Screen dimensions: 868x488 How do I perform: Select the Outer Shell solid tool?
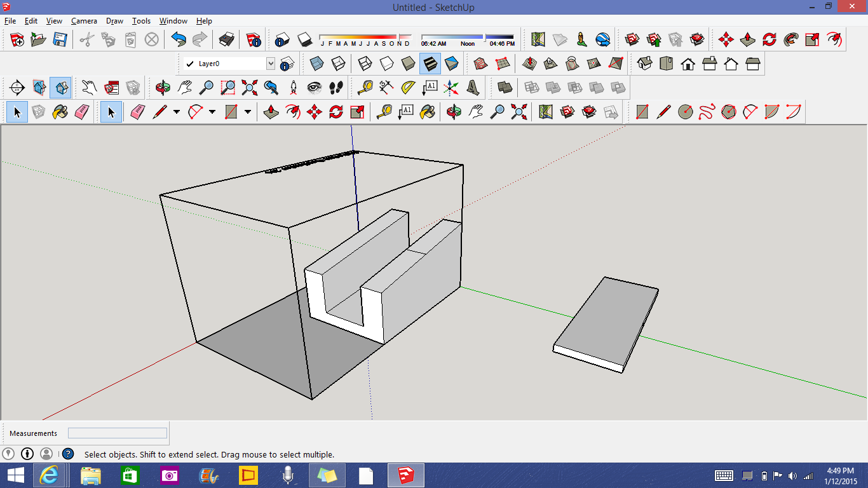505,88
